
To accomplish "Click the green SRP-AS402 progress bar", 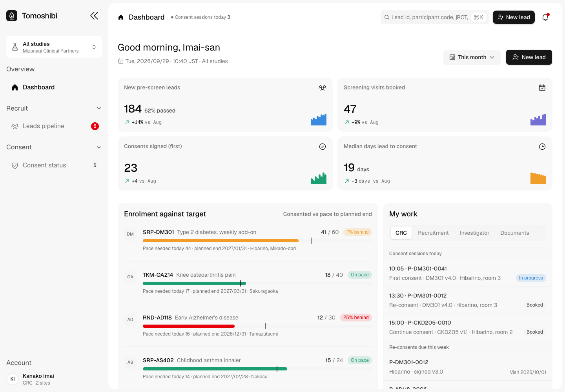I will coord(215,369).
